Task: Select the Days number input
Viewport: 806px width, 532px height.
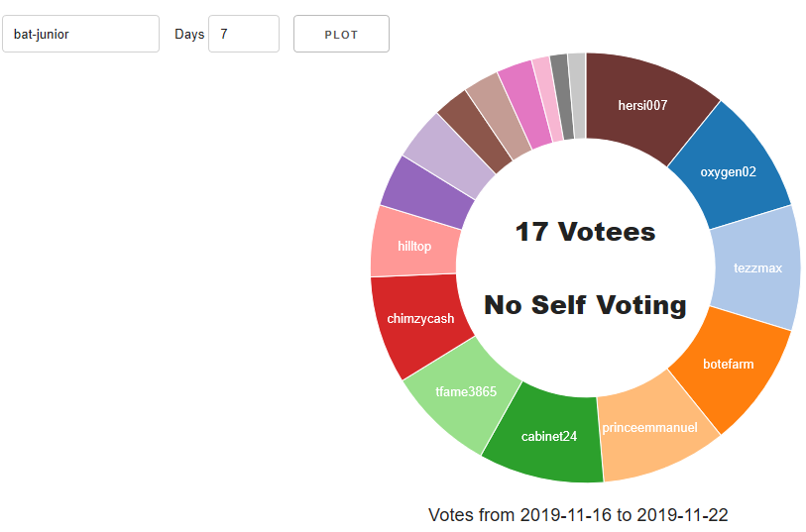Action: click(x=244, y=34)
